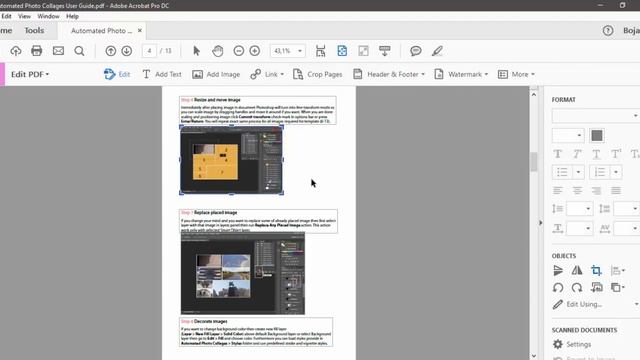This screenshot has width=640, height=360.
Task: Close the Automated Photo tab
Action: pos(140,31)
